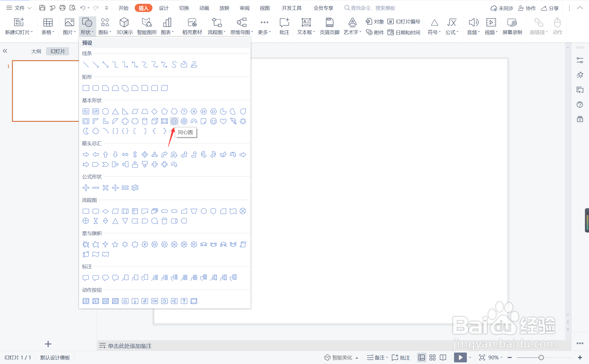The width and height of the screenshot is (589, 364).
Task: Open the screen recording (屏幕录制) tool
Action: tap(512, 26)
